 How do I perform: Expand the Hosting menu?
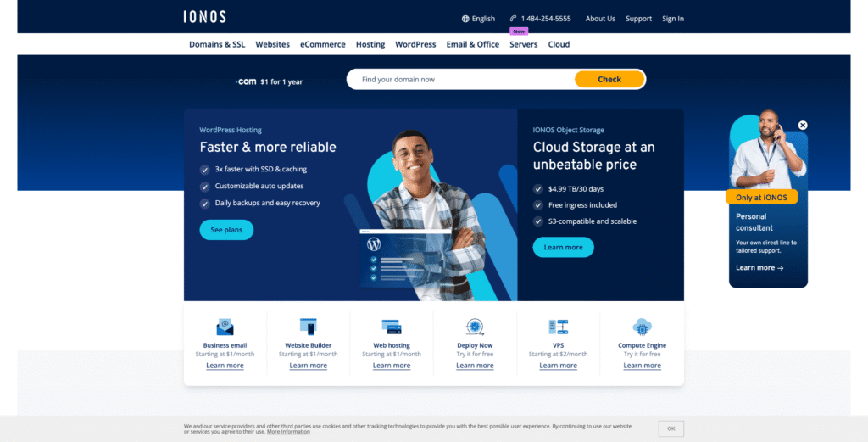coord(370,44)
